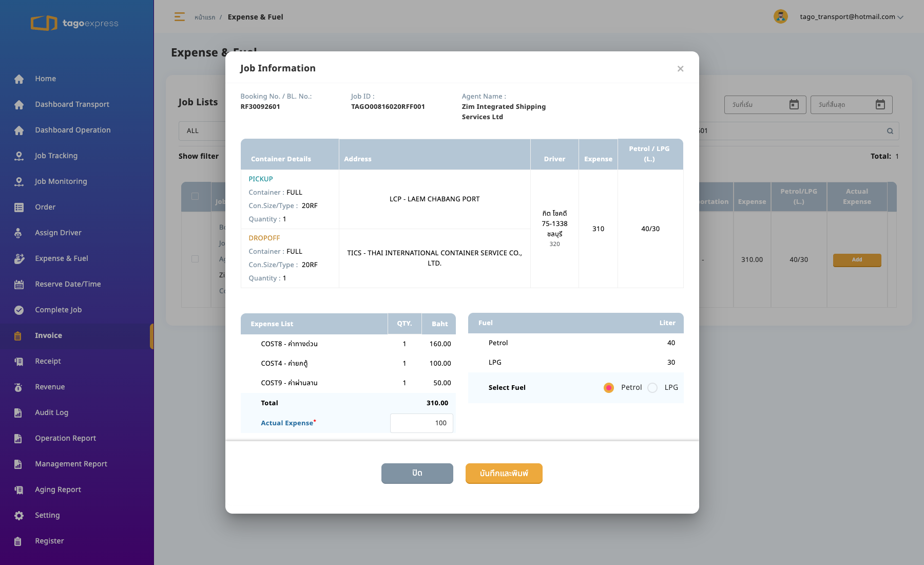Click the Assign Driver icon
This screenshot has height=565, width=924.
coord(19,233)
